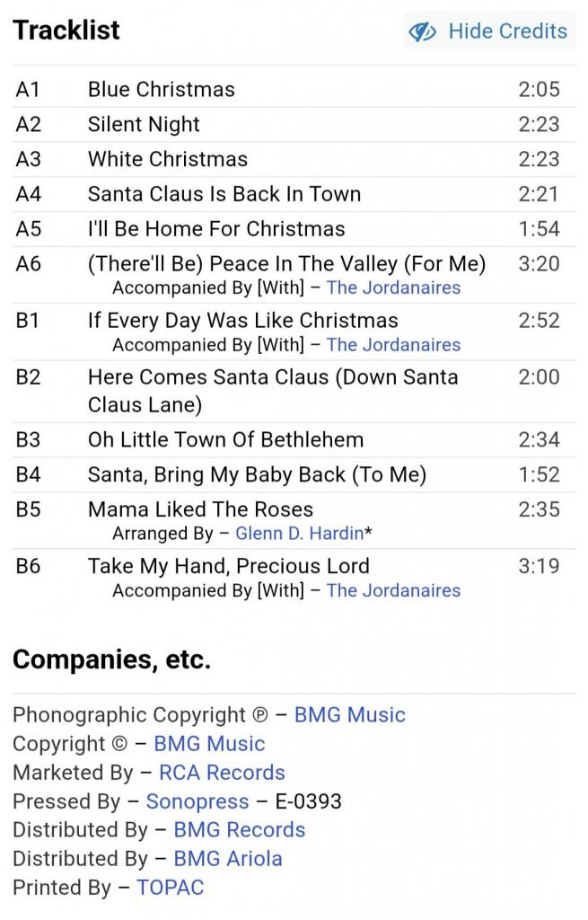Select the Blue Christmas track title
Image resolution: width=588 pixels, height=920 pixels.
coord(161,90)
